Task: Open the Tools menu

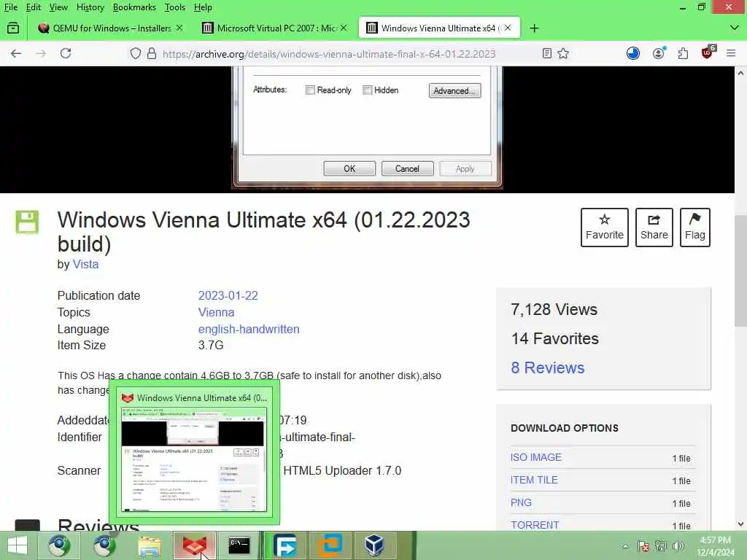Action: coord(175,7)
